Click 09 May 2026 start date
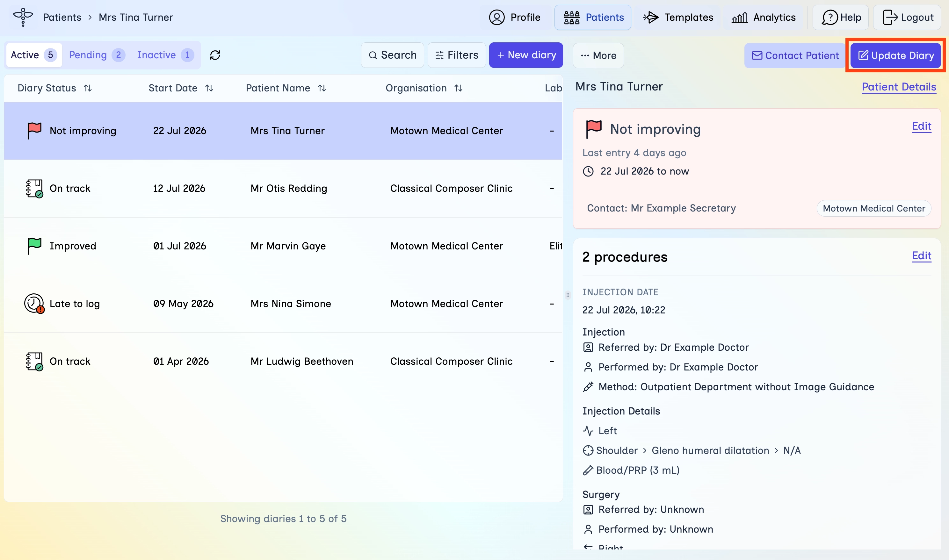Image resolution: width=949 pixels, height=560 pixels. (183, 304)
